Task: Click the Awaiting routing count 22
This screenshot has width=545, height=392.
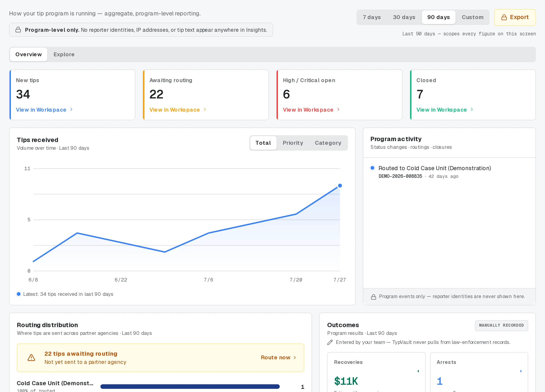Action: [x=156, y=94]
